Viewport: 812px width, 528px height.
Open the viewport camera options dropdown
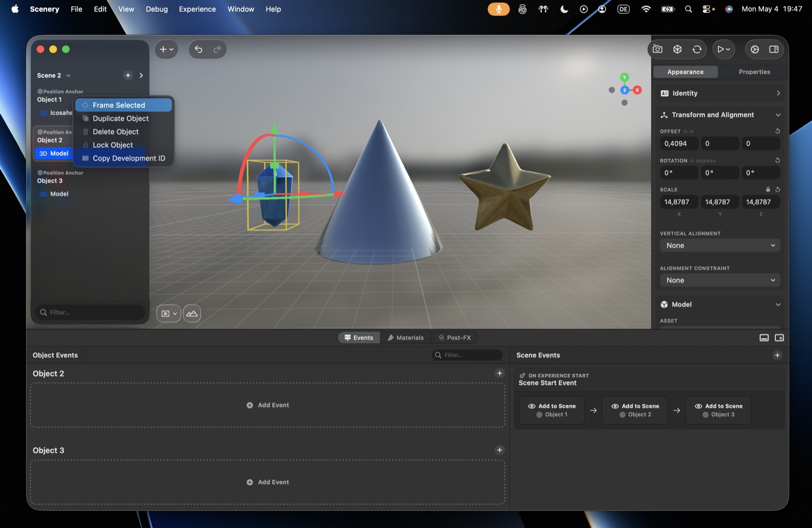(168, 314)
